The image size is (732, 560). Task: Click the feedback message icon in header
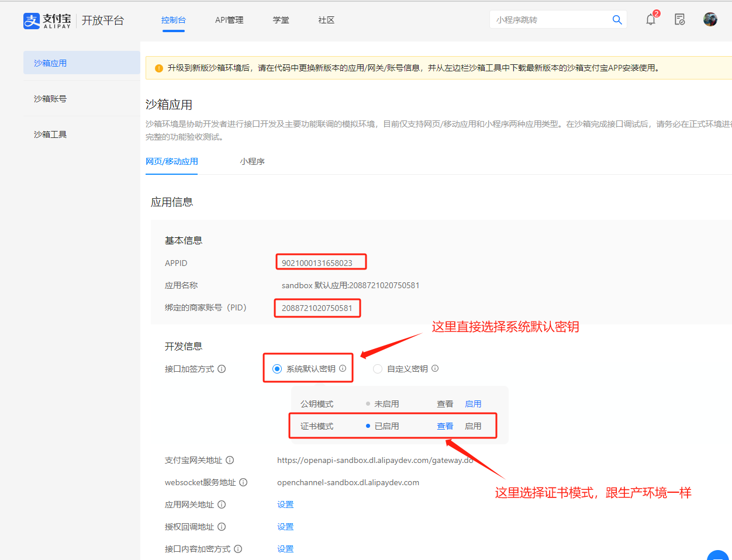pos(679,19)
